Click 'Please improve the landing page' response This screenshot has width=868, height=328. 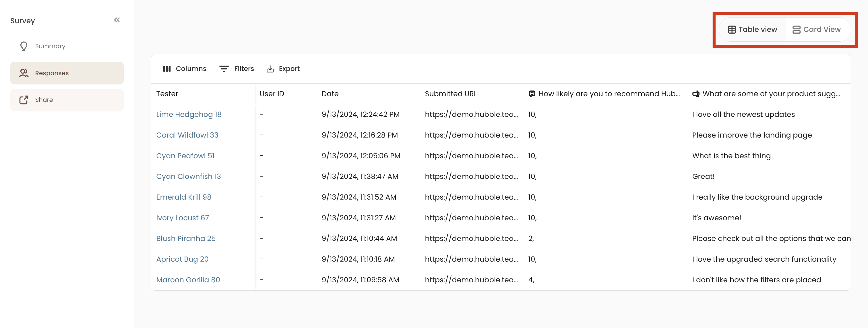(x=752, y=135)
